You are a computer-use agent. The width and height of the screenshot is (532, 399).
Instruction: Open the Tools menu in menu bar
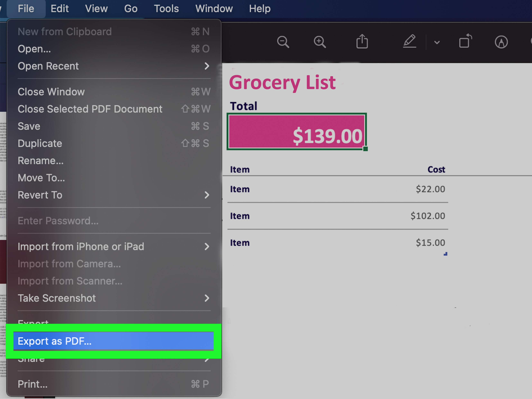click(166, 9)
